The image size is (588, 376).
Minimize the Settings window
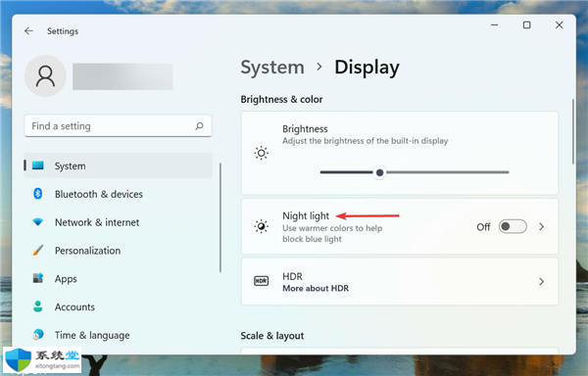pyautogui.click(x=495, y=25)
